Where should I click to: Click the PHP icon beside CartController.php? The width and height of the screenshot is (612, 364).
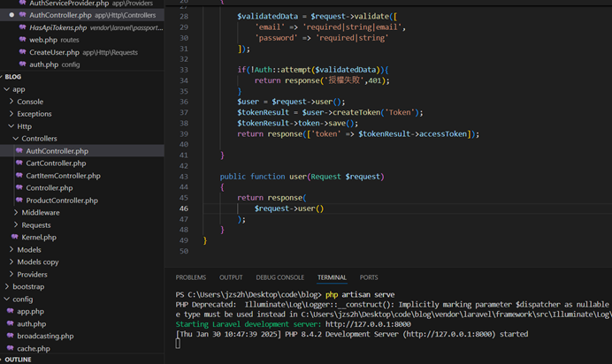[x=19, y=163]
